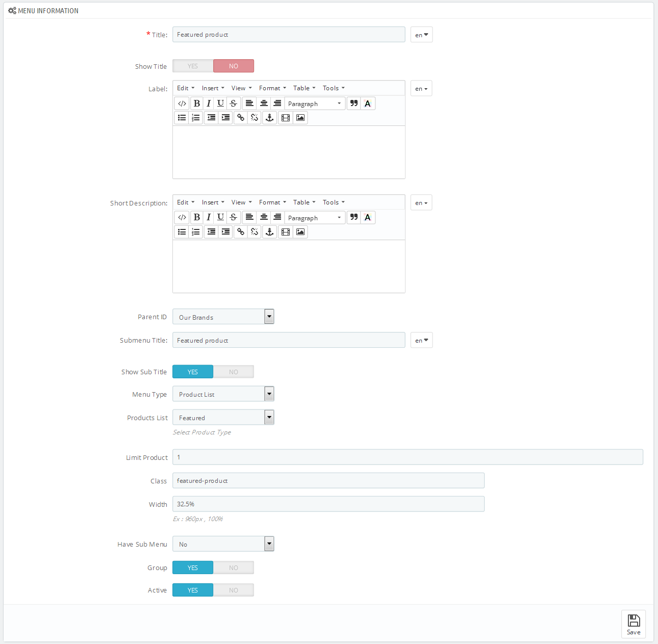Center-align text in Label editor

264,104
